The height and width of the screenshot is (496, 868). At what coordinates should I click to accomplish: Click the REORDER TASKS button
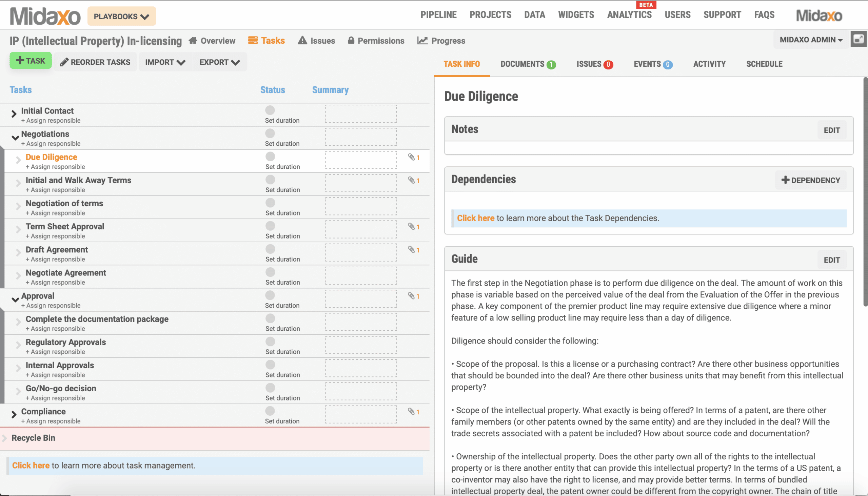point(95,62)
